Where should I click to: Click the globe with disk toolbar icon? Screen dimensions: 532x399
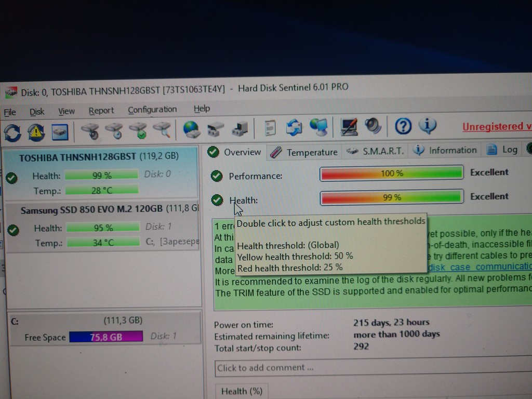click(x=192, y=129)
